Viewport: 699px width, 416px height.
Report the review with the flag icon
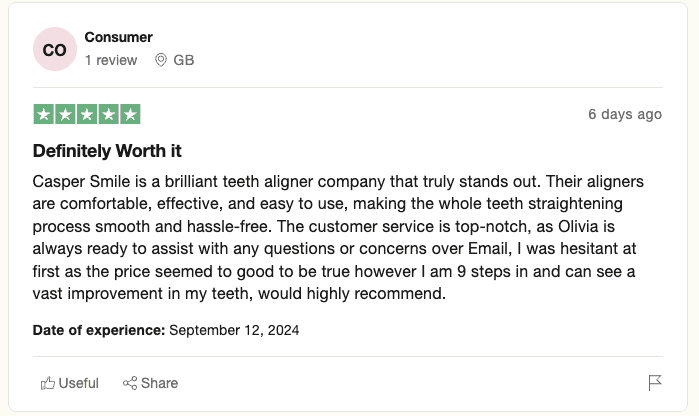[x=655, y=383]
